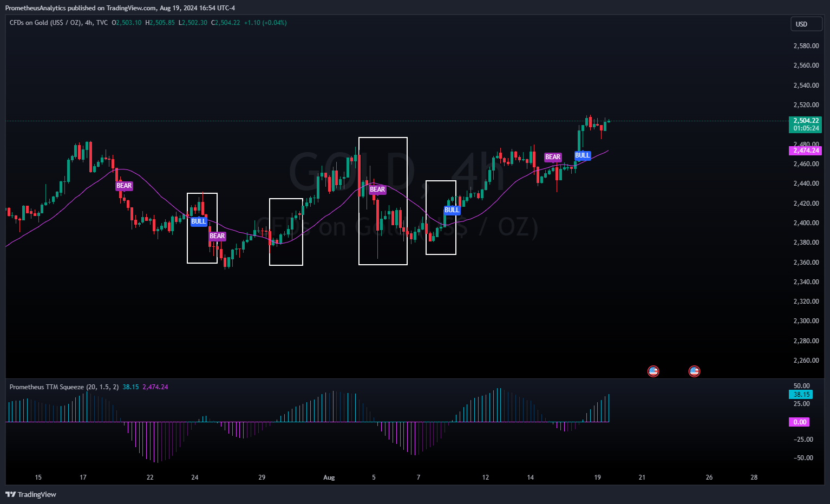
Task: Click the 'PrometheusAnalytics published on TradingView.com' header text
Action: (x=81, y=8)
